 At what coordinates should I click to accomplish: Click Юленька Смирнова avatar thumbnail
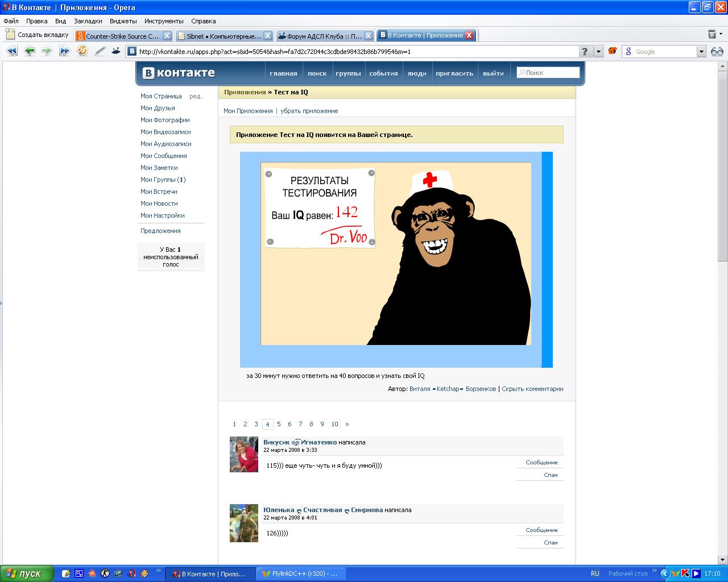click(244, 523)
